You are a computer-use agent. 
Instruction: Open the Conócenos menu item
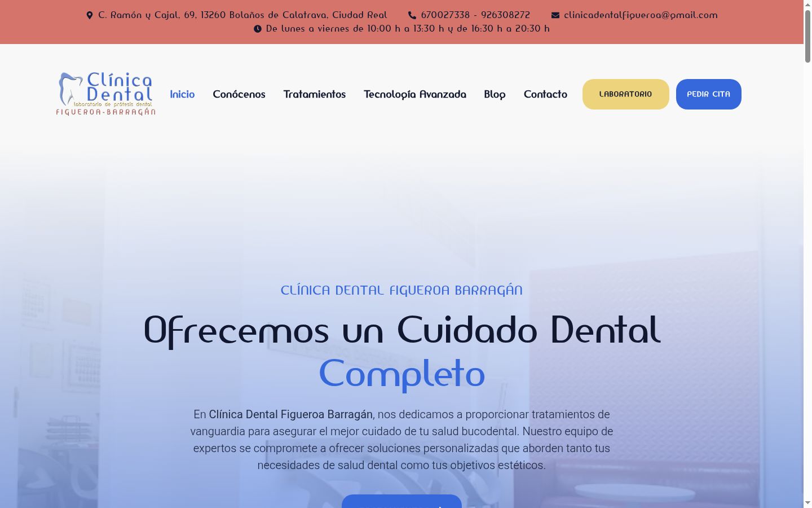[239, 94]
